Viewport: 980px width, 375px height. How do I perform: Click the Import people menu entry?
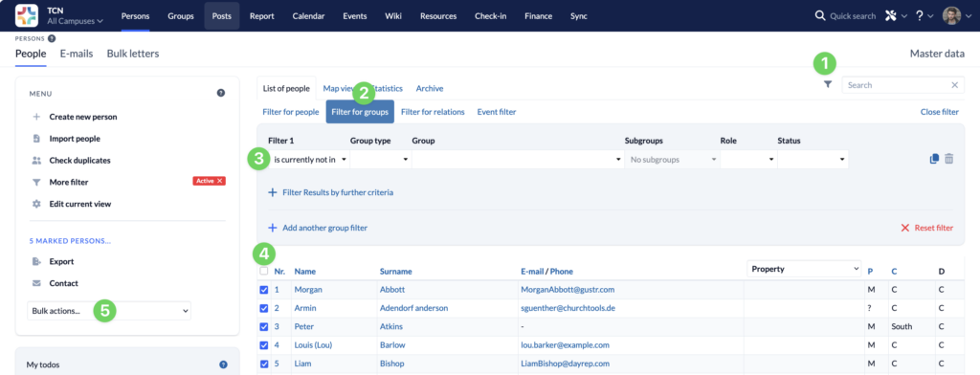[x=75, y=139]
